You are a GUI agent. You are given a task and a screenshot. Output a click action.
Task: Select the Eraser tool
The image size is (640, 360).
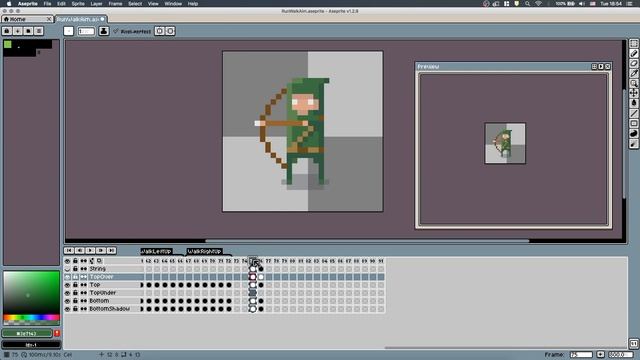[633, 64]
